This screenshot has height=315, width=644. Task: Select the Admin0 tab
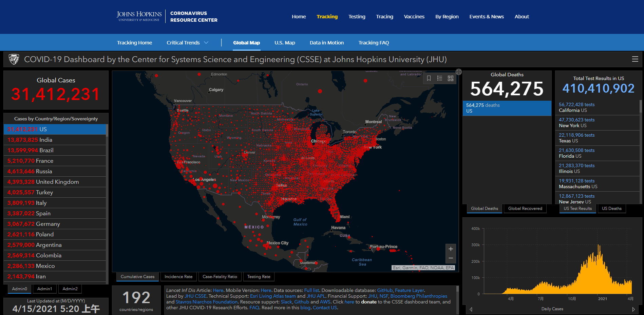pos(19,289)
